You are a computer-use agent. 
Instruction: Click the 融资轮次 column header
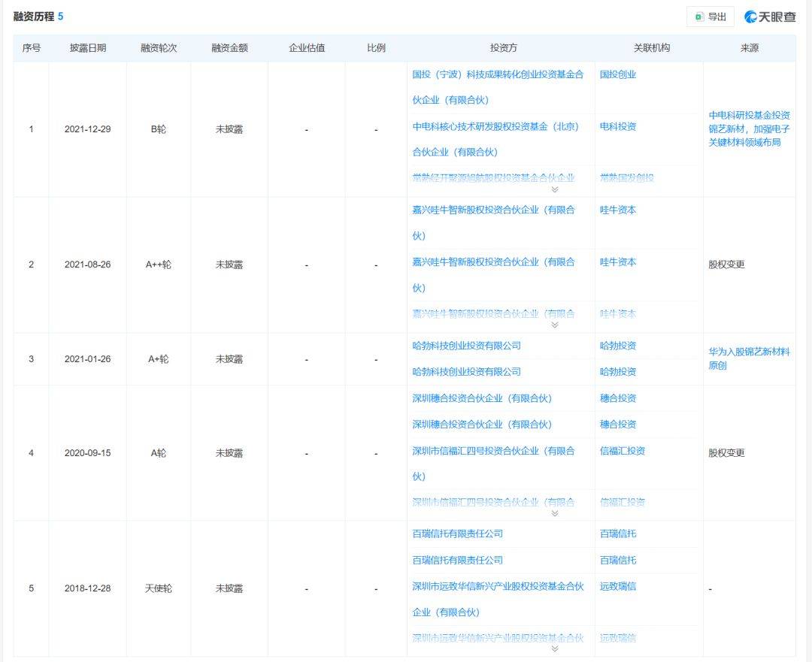point(159,48)
